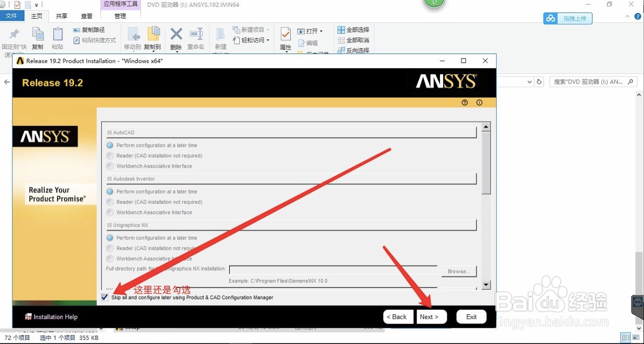Screen dimensions: 644x344
Task: Click the installer list scrollbar thumb
Action: coord(486,163)
